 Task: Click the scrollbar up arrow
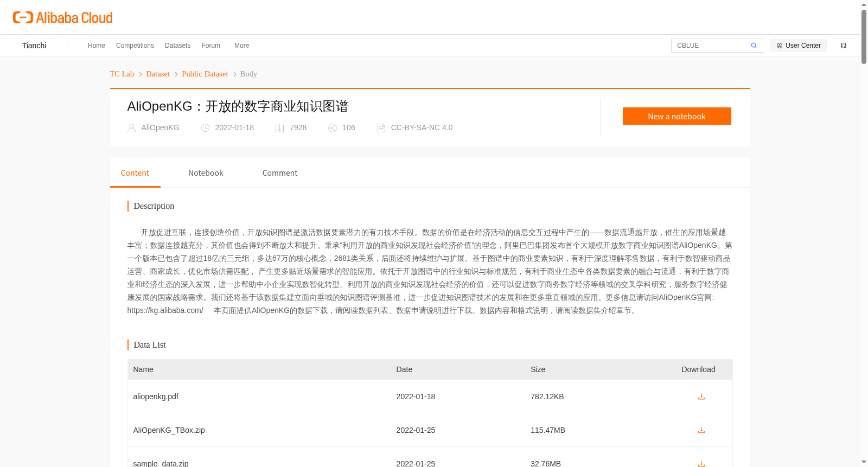(x=864, y=4)
